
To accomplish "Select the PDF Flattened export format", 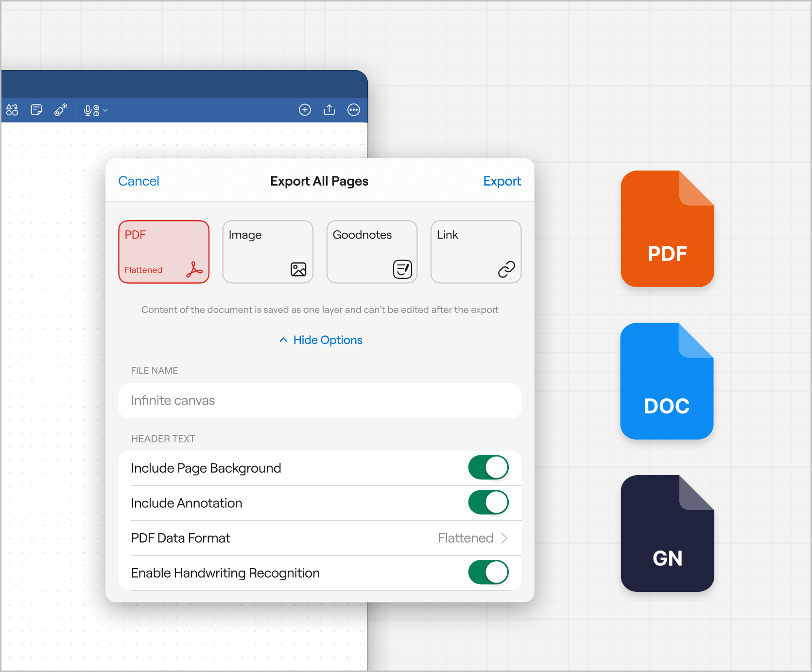I will (164, 252).
